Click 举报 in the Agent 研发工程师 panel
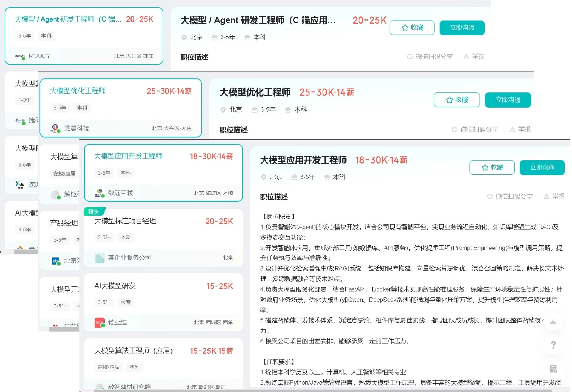The height and width of the screenshot is (392, 572). point(474,56)
